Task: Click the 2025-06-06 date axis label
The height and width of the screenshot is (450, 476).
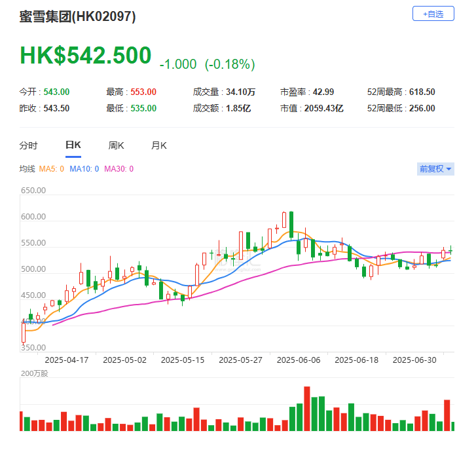Action: (299, 360)
